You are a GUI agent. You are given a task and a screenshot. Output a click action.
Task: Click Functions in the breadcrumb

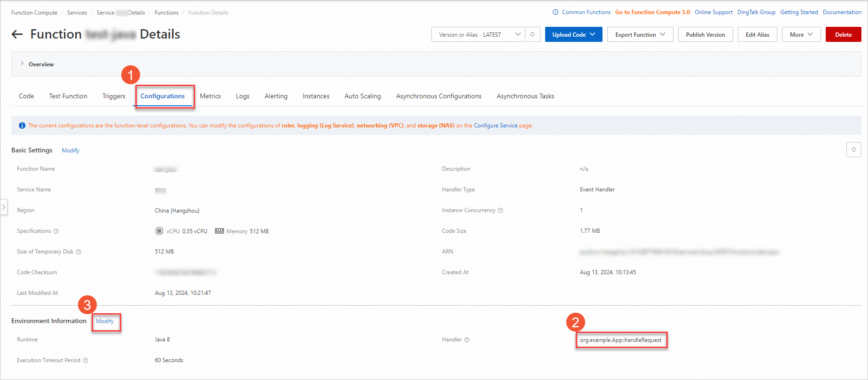166,13
